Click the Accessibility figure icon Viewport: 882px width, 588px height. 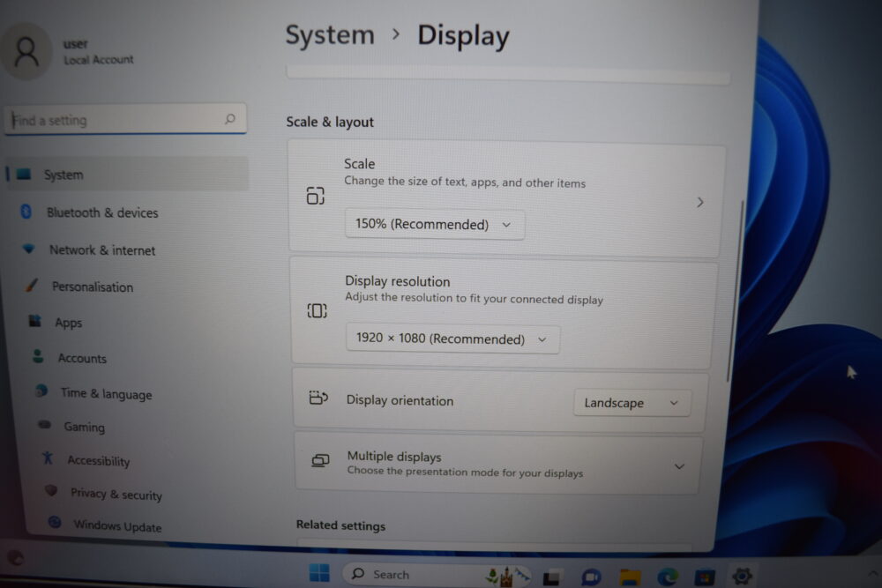(x=48, y=458)
